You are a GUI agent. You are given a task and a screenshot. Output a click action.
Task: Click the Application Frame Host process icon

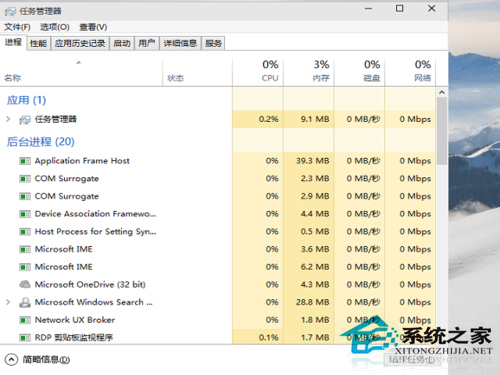point(25,161)
